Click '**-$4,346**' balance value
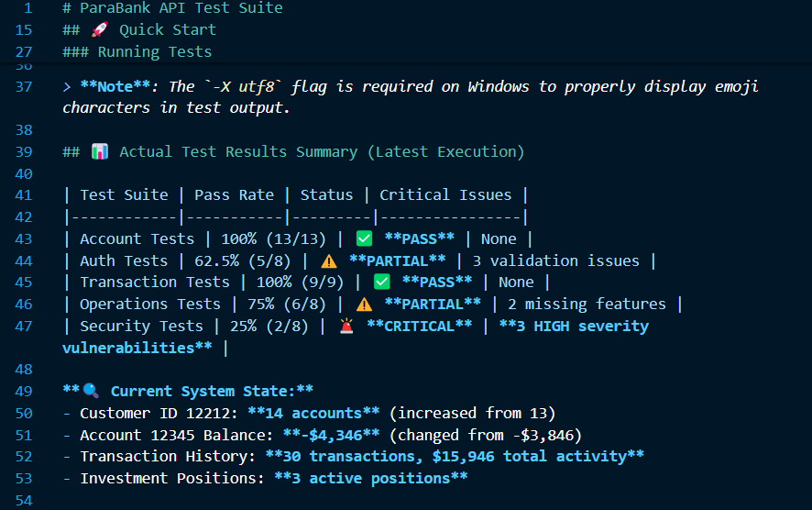Image resolution: width=812 pixels, height=510 pixels. [331, 435]
